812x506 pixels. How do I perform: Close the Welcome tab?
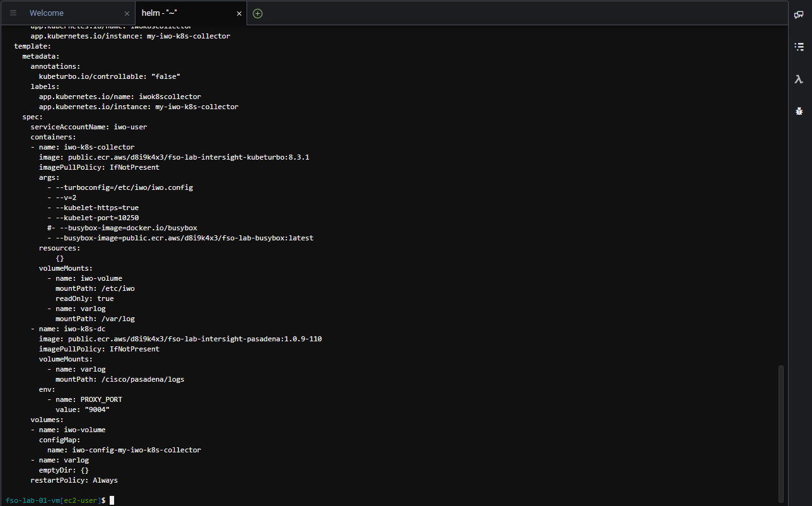[x=127, y=13]
